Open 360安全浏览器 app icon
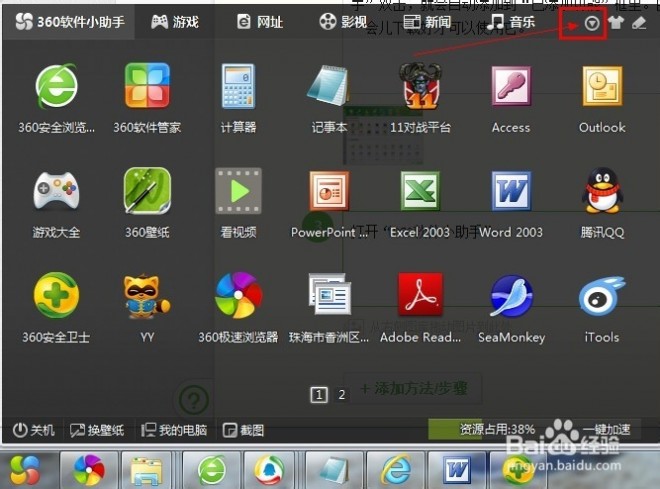Image resolution: width=660 pixels, height=489 pixels. point(56,86)
